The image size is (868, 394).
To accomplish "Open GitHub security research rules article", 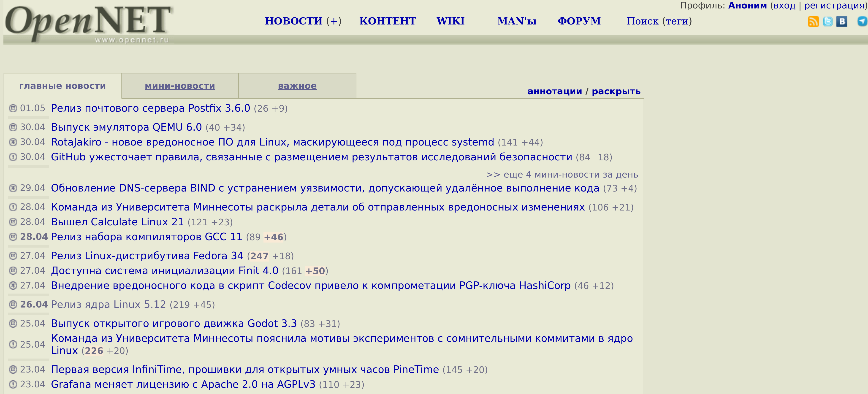I will tap(311, 157).
